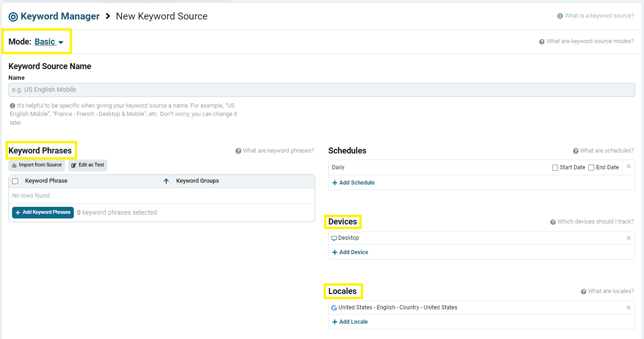Enable the End Date checkbox

[x=591, y=167]
